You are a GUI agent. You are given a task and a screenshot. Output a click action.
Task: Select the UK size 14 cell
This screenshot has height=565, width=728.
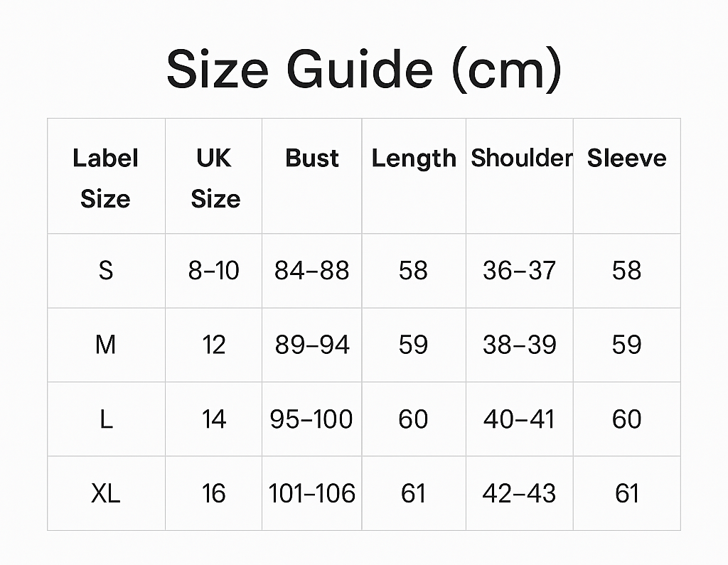point(214,419)
